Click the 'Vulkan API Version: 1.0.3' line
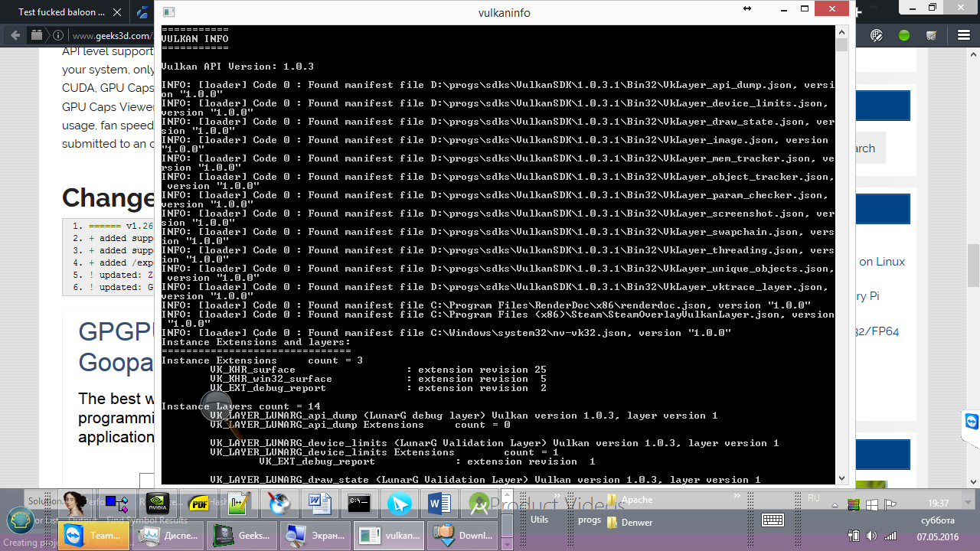This screenshot has width=980, height=551. tap(237, 67)
